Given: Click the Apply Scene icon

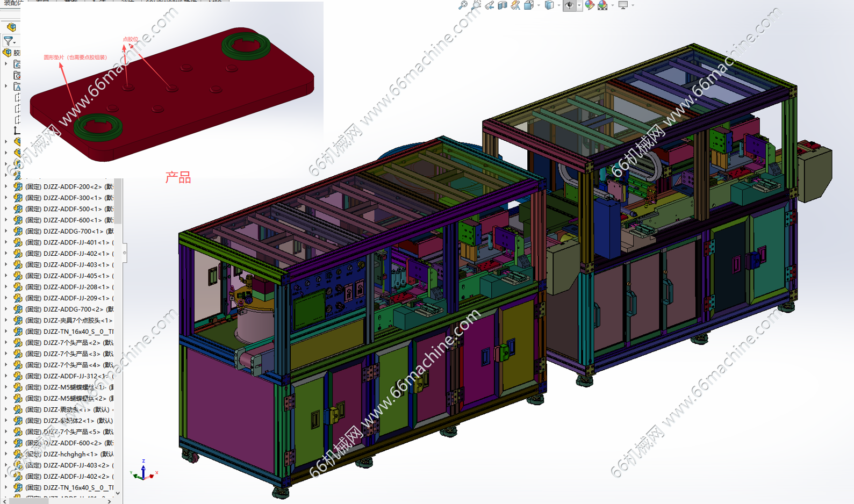Looking at the screenshot, I should click(602, 5).
